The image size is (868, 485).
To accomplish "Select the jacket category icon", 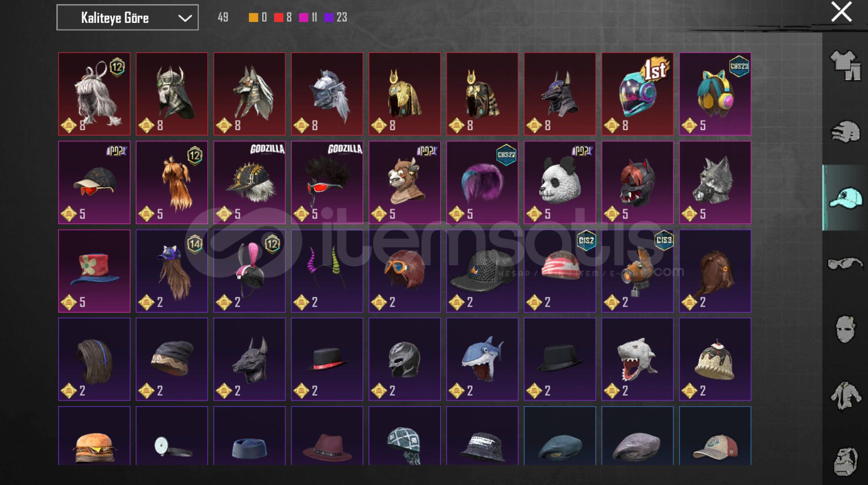I will (x=846, y=395).
